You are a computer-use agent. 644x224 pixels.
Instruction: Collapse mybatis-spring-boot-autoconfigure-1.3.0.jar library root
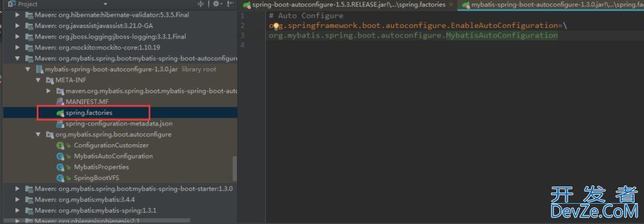coord(27,69)
